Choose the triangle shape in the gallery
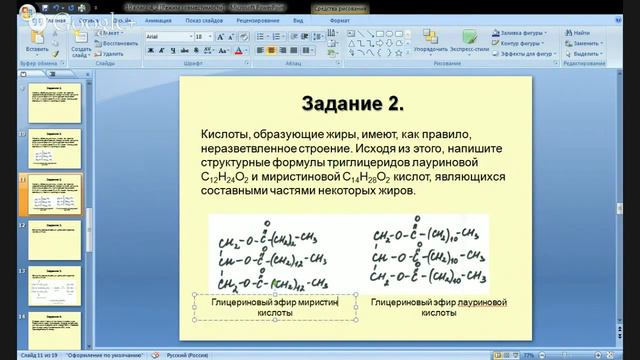Image resolution: width=640 pixels, height=360 pixels. (x=351, y=44)
